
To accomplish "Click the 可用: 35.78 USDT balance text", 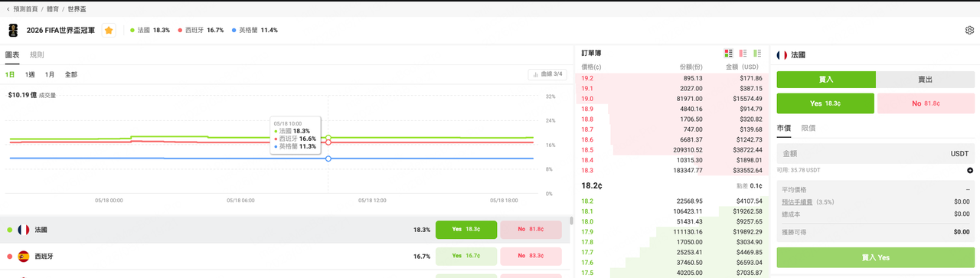I will click(x=799, y=170).
